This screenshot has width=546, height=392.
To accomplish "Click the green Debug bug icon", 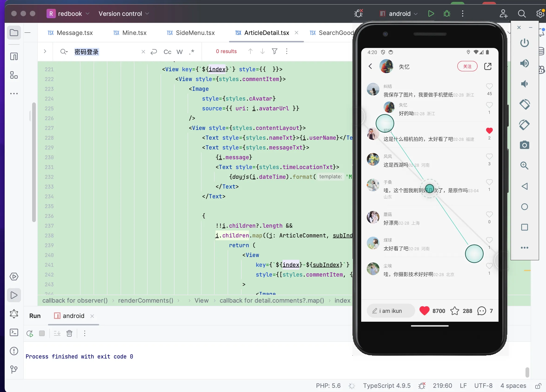I will tap(447, 14).
